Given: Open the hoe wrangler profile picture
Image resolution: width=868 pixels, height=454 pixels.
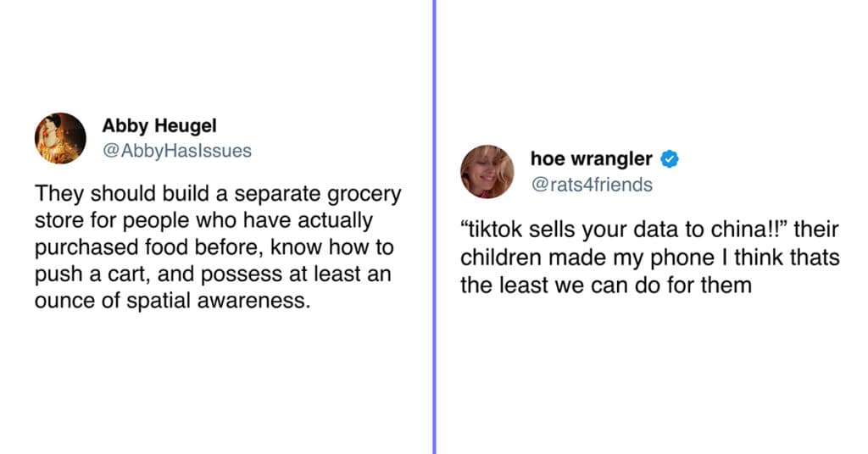Looking at the screenshot, I should pyautogui.click(x=487, y=171).
